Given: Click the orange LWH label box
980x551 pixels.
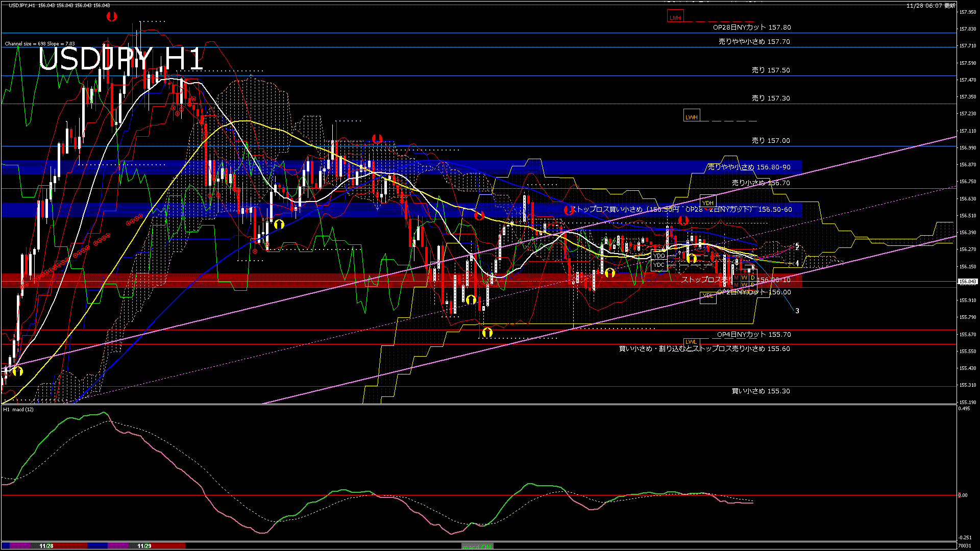Looking at the screenshot, I should coord(691,116).
